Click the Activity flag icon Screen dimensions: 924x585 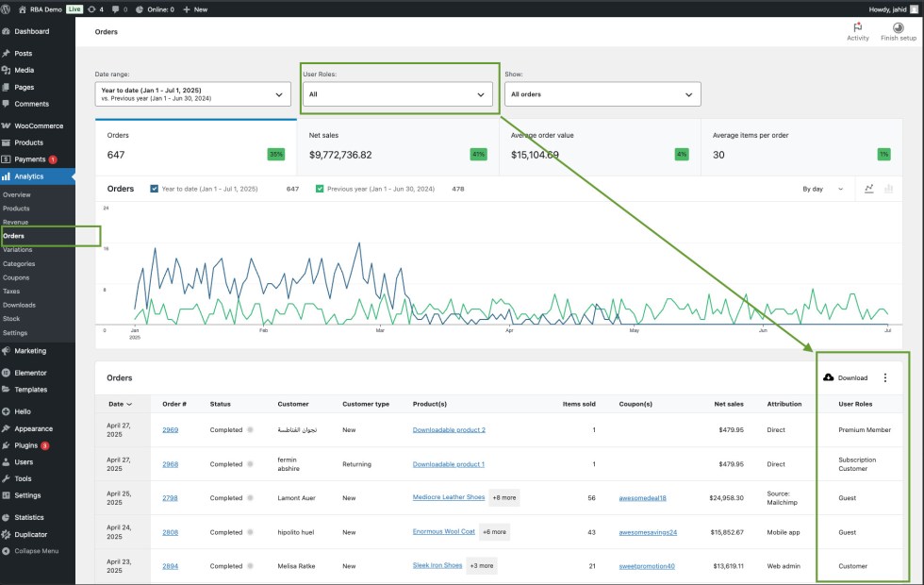857,27
